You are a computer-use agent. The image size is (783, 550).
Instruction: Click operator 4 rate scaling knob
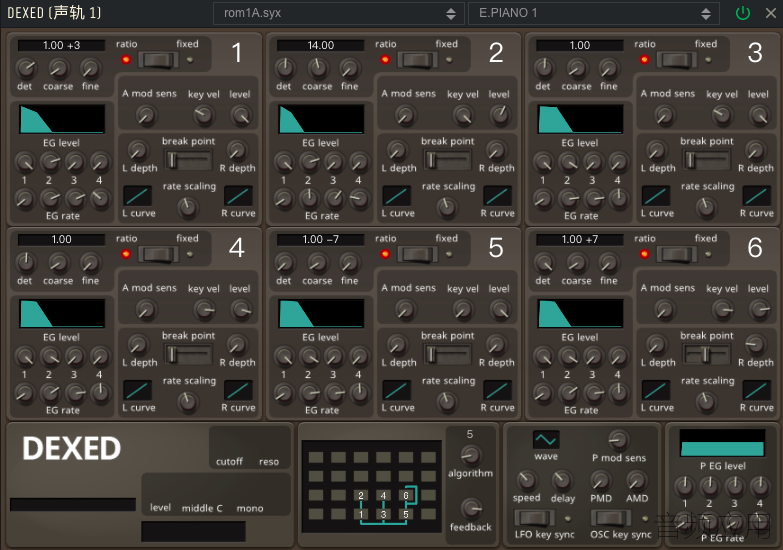pyautogui.click(x=187, y=401)
